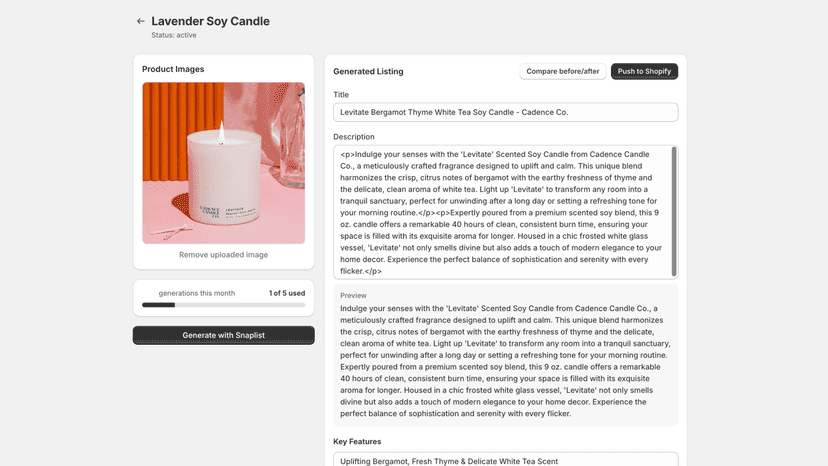Click the Lavender Soy Candle page heading

210,21
